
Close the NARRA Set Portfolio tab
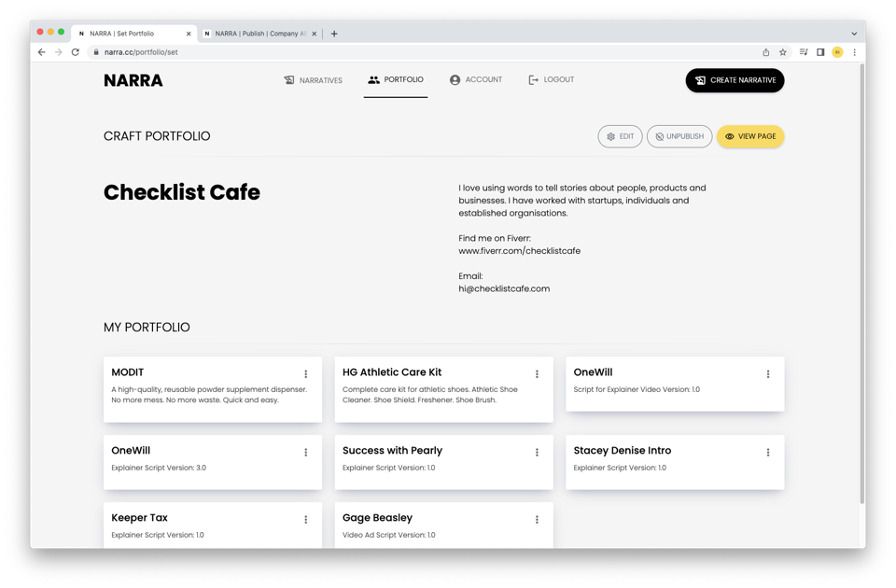point(189,34)
